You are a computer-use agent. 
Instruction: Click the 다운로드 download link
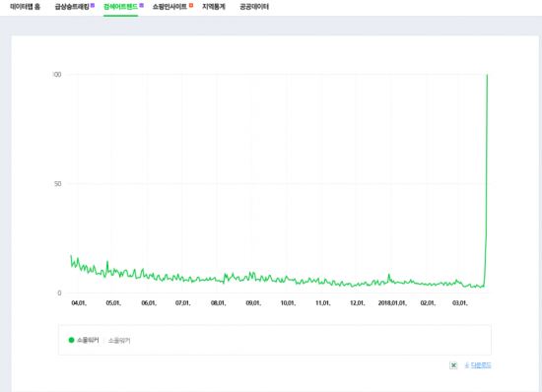click(481, 365)
